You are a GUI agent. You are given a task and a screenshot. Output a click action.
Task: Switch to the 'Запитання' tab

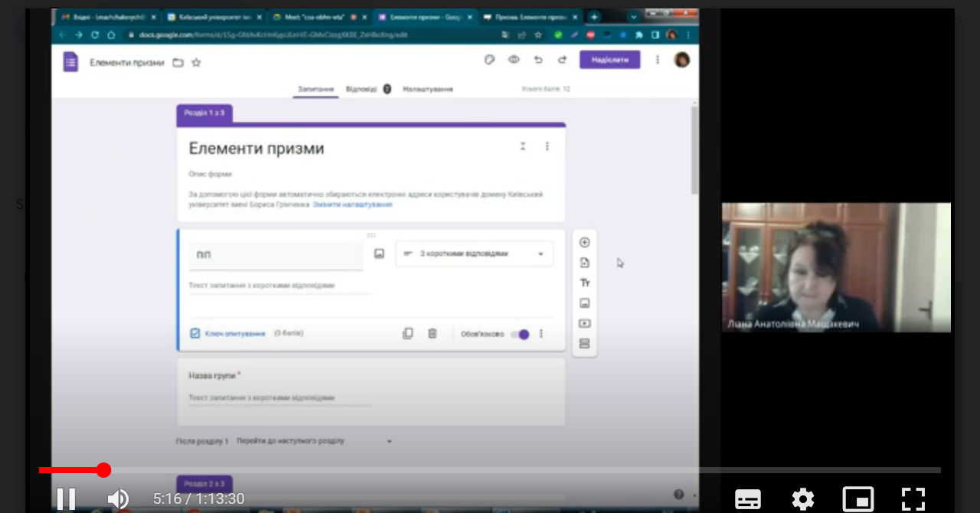316,89
